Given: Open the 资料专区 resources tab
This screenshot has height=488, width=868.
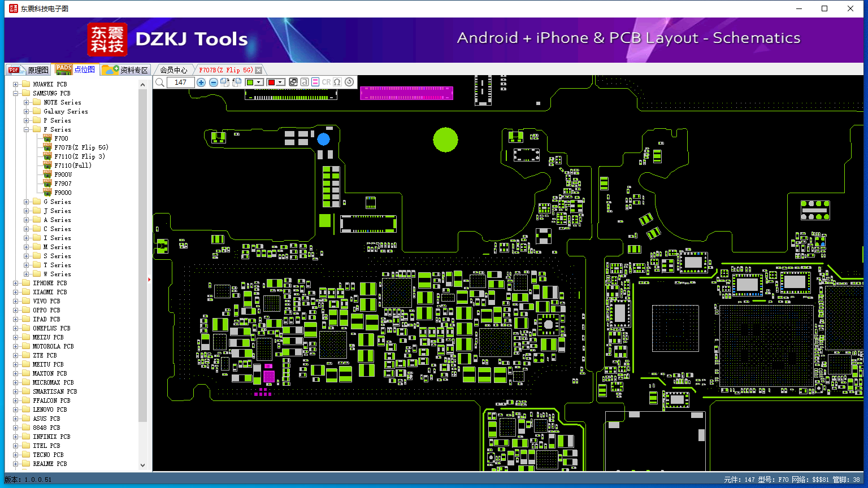Looking at the screenshot, I should tap(125, 70).
